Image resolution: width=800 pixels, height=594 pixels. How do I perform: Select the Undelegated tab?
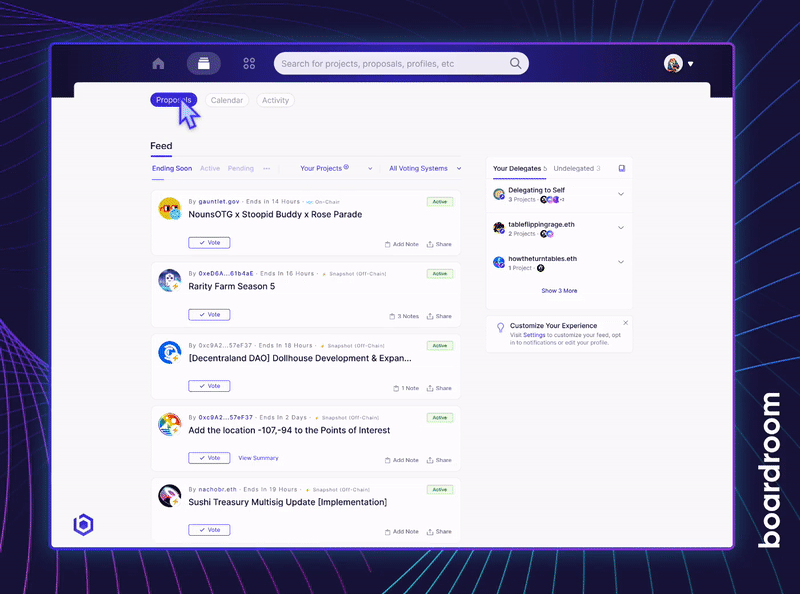point(577,168)
